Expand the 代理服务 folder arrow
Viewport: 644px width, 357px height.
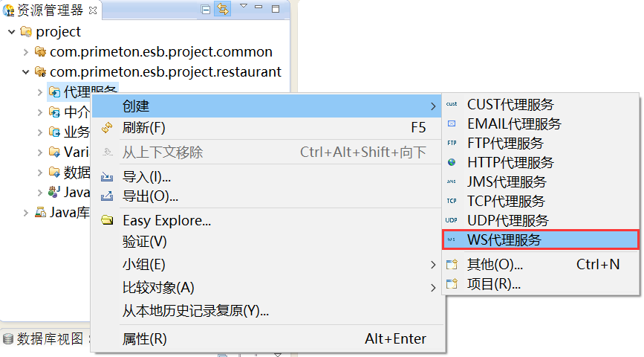[x=40, y=92]
